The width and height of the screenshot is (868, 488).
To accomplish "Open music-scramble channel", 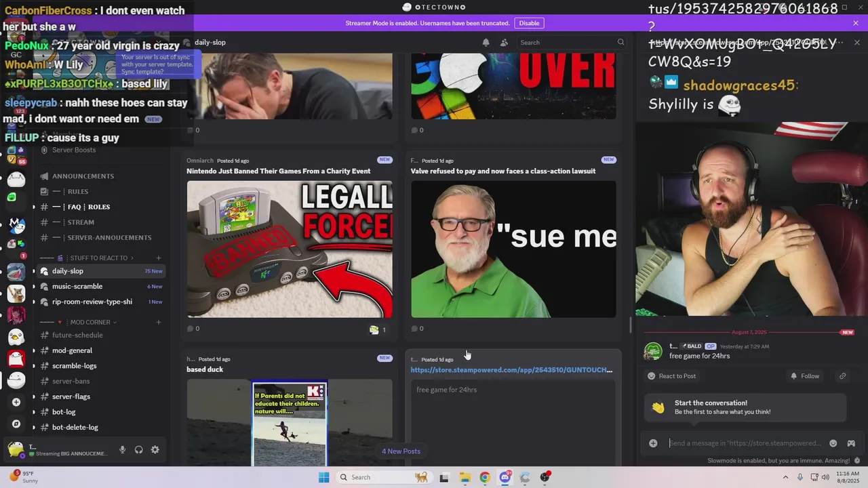I will pyautogui.click(x=102, y=286).
